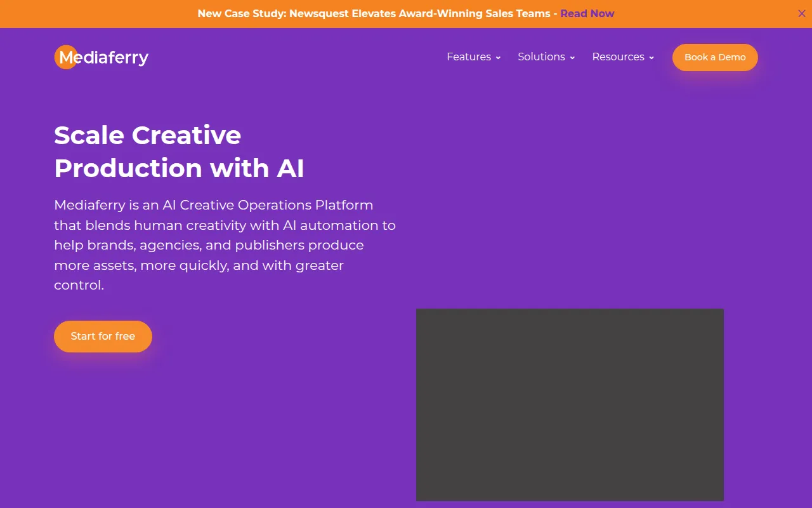Click the Book a Demo button
812x508 pixels.
click(x=715, y=57)
